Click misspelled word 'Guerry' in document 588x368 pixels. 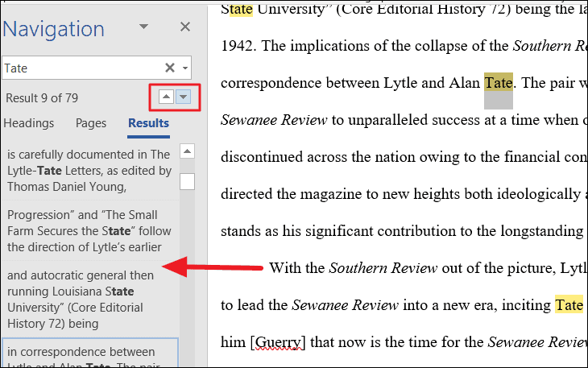tap(278, 342)
